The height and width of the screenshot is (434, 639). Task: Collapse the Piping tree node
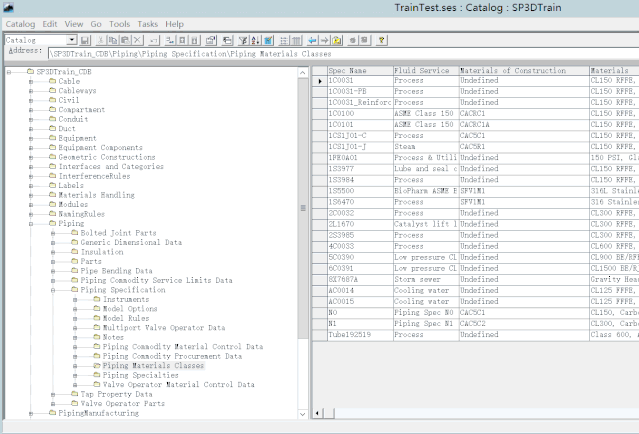[x=31, y=224]
